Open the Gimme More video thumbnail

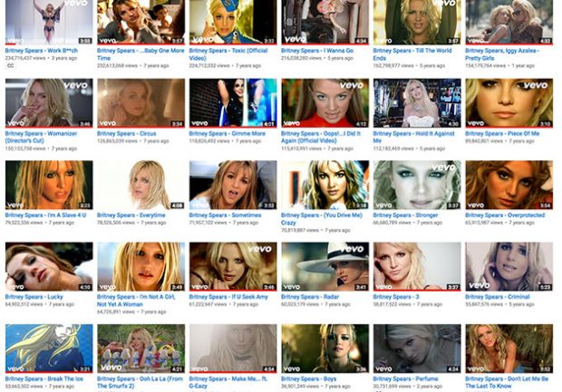[x=233, y=103]
